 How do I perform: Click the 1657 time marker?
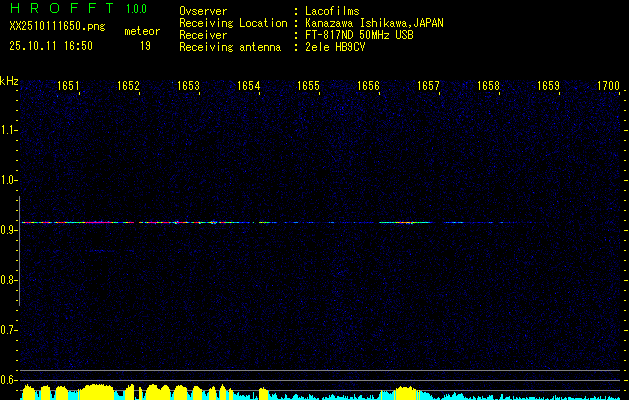click(428, 87)
